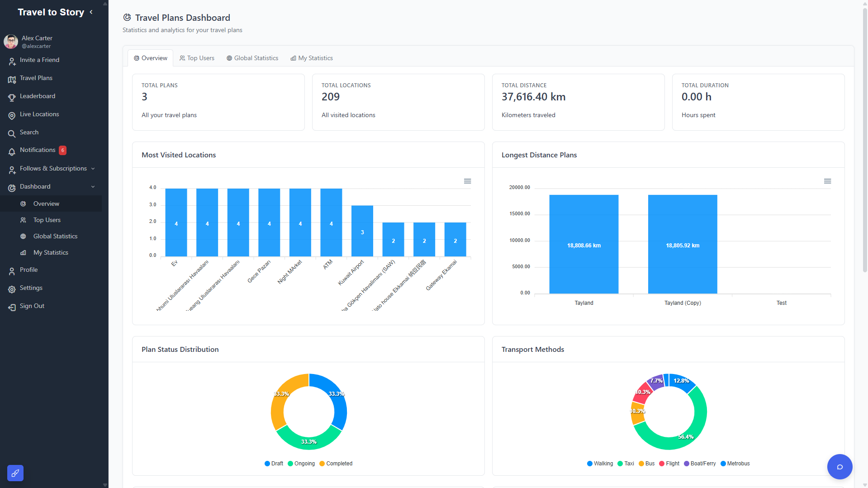
Task: Open Most Visited Locations chart menu
Action: pyautogui.click(x=467, y=181)
